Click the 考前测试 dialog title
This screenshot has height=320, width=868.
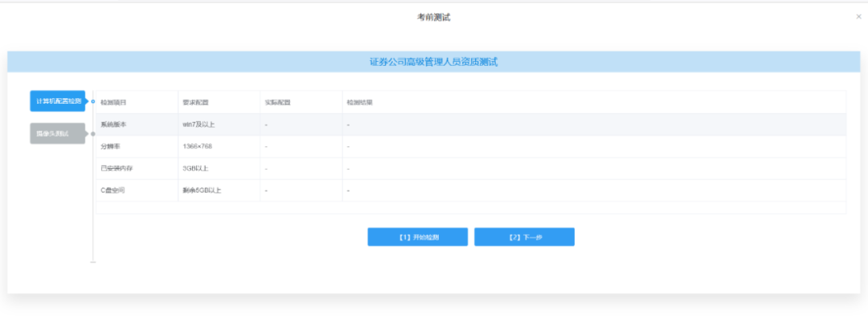click(433, 18)
